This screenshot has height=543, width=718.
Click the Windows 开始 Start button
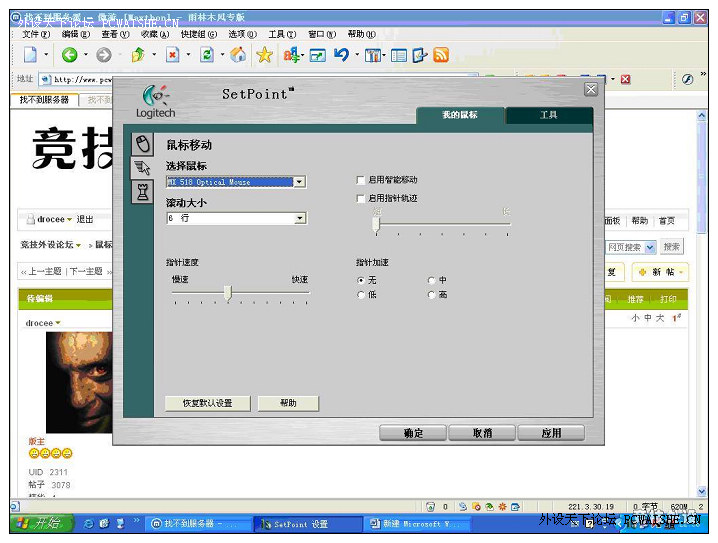coord(38,523)
